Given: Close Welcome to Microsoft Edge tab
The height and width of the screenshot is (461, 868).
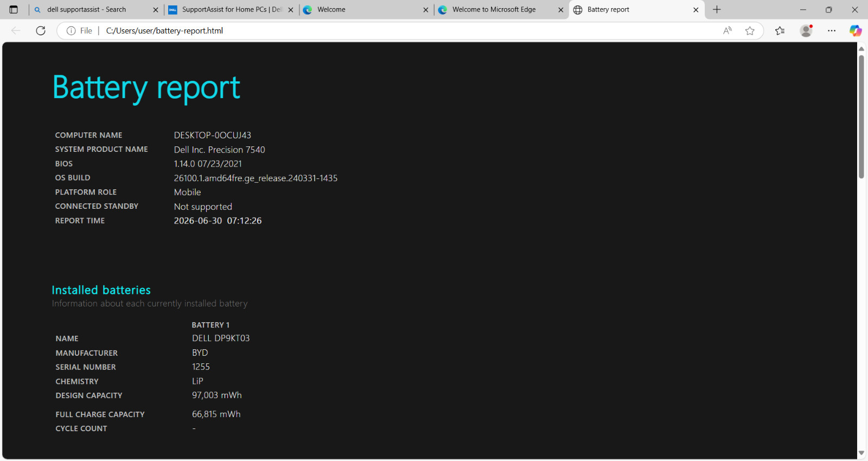Looking at the screenshot, I should (x=560, y=10).
